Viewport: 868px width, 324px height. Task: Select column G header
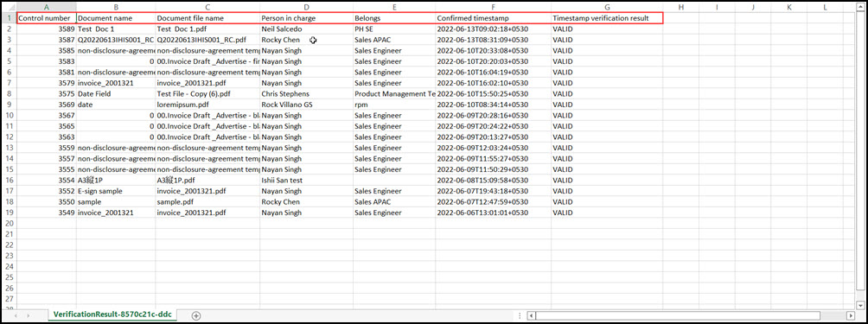[x=607, y=7]
